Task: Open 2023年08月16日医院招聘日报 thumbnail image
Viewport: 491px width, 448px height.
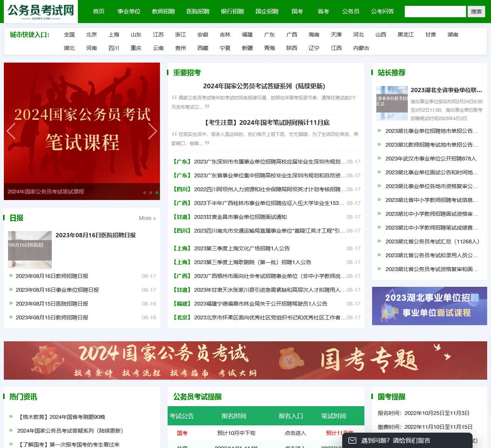Action: (x=30, y=250)
